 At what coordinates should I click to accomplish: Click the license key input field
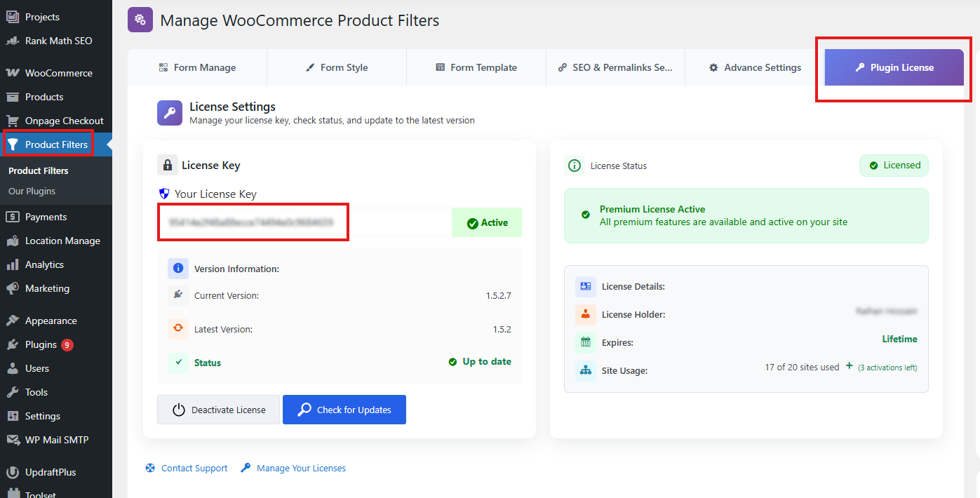pos(304,222)
